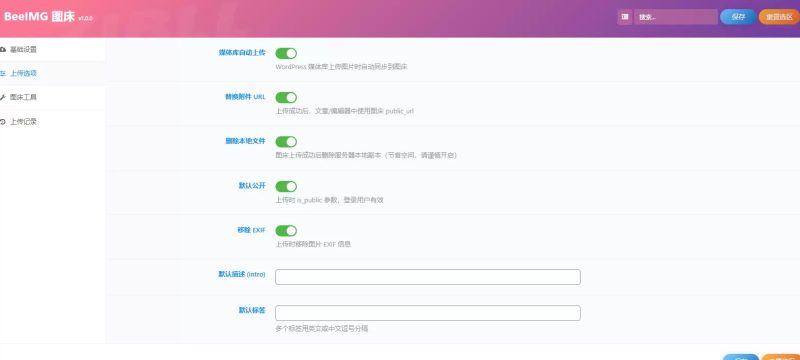Click the hint 'WordPress 媒体库上传图片时自动同步到图床'
Viewport: 800px width, 360px height.
tap(341, 67)
